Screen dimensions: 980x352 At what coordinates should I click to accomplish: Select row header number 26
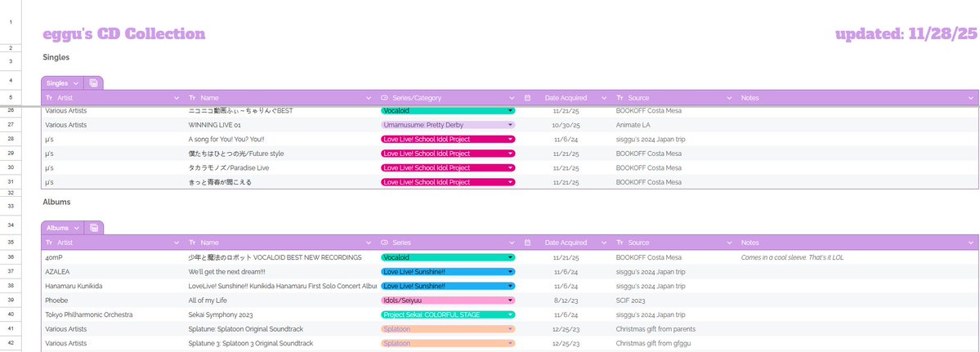tap(11, 110)
